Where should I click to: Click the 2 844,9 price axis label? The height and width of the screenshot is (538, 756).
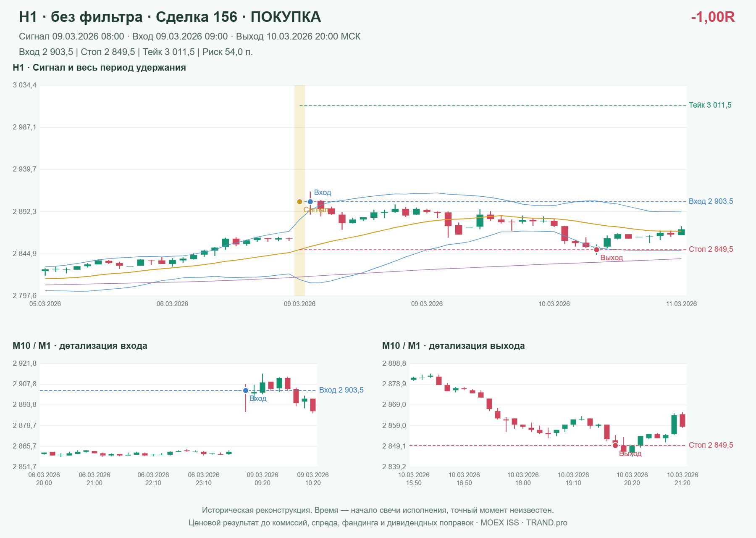[x=24, y=253]
